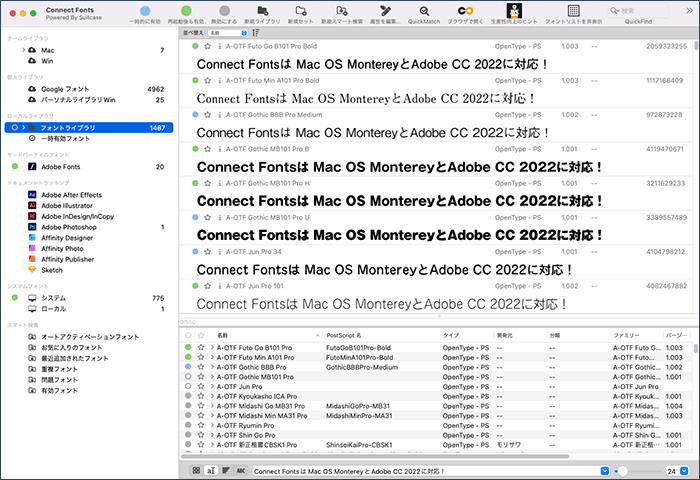The width and height of the screenshot is (700, 480).
Task: Click the QuickFind search field
Action: click(x=638, y=10)
